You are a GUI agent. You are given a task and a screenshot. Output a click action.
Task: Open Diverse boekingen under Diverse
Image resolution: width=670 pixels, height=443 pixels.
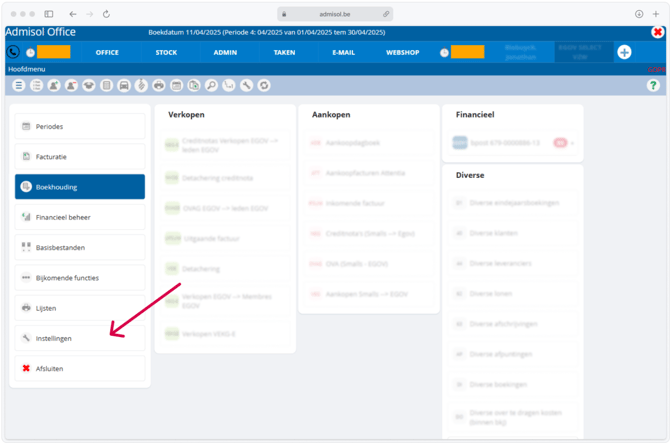[513, 384]
